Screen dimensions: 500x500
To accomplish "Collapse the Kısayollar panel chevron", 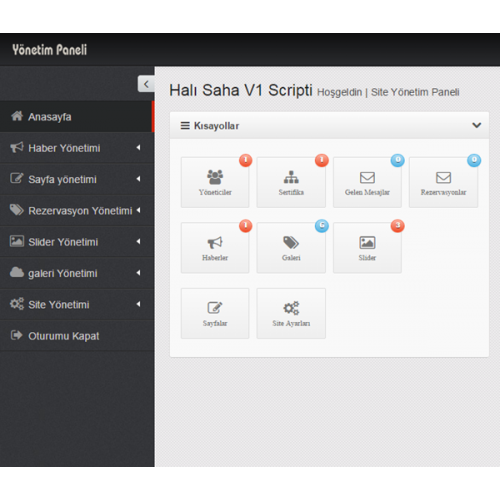I will (477, 126).
